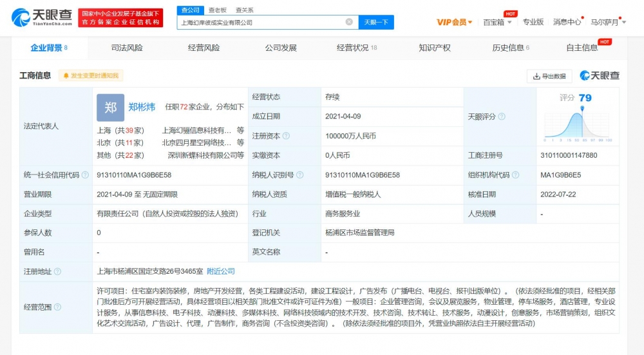Switch to the 经营风险 tab
Viewport: 644px width, 355px height.
(204, 48)
